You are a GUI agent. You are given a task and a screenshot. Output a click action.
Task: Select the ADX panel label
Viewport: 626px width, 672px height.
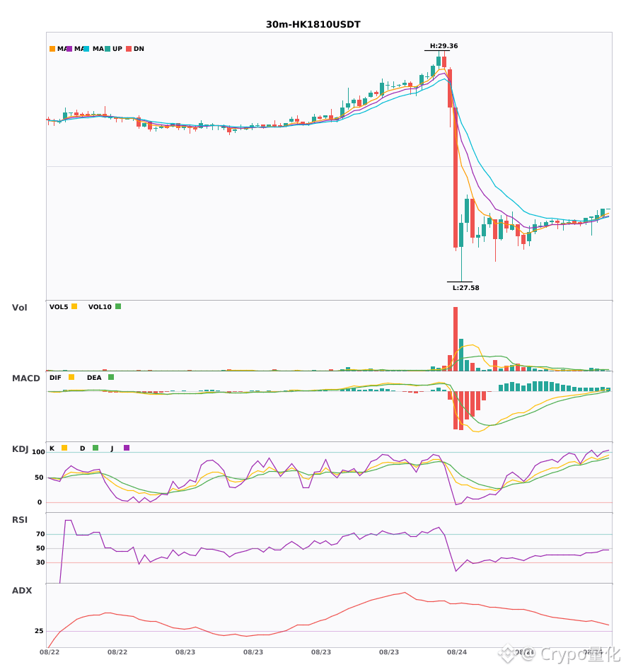[x=22, y=591]
